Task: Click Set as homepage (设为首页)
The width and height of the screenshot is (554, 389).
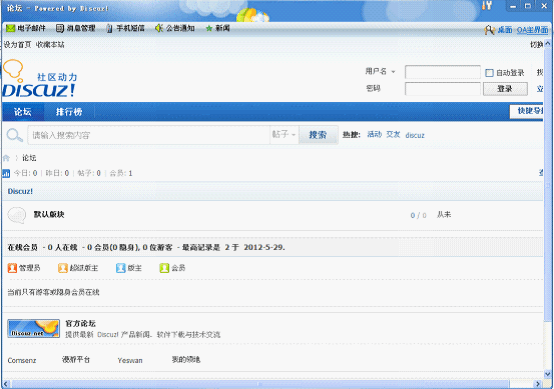Action: point(17,45)
